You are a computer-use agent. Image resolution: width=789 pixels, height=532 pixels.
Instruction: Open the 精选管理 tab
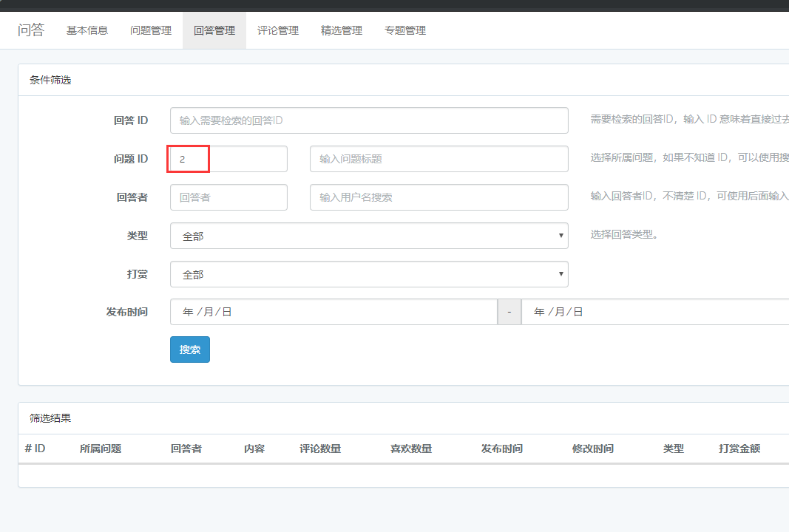click(x=341, y=30)
